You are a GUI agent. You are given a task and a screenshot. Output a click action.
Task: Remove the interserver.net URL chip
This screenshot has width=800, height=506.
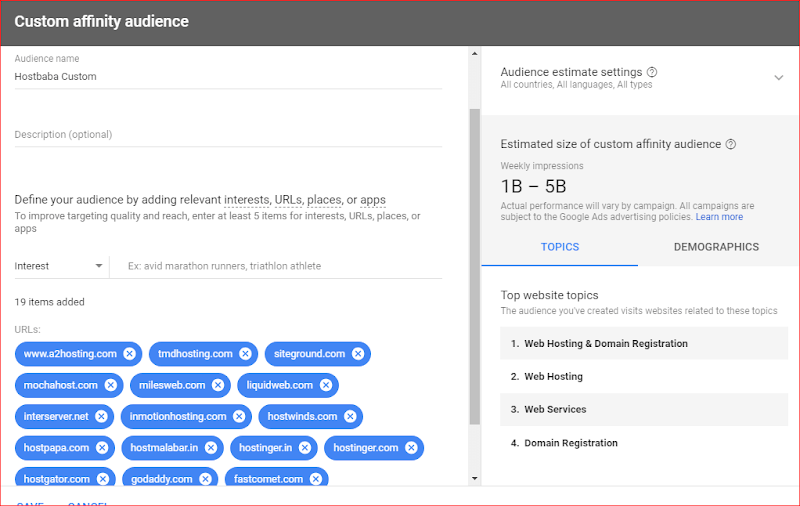(102, 417)
